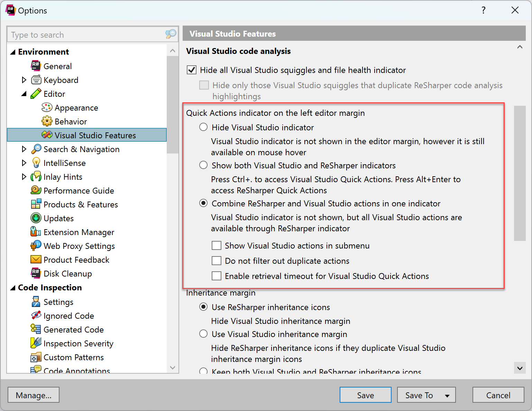Click the Editor pencil icon
Image resolution: width=532 pixels, height=411 pixels.
(x=36, y=94)
